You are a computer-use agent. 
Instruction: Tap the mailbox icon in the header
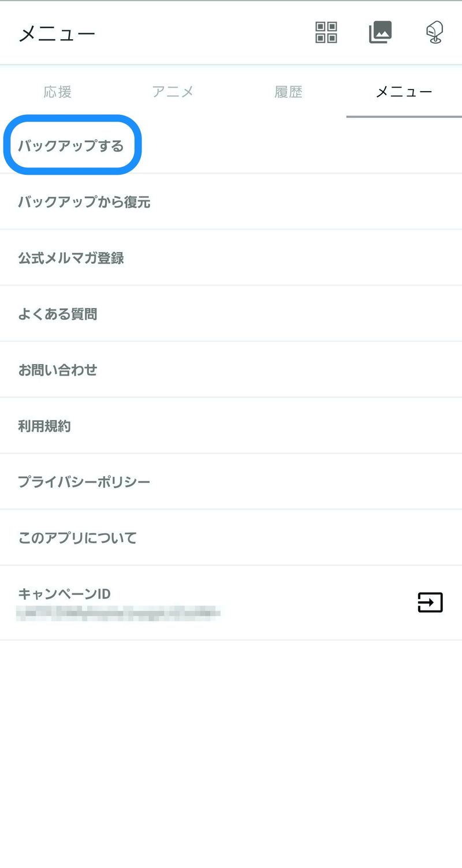[x=434, y=32]
